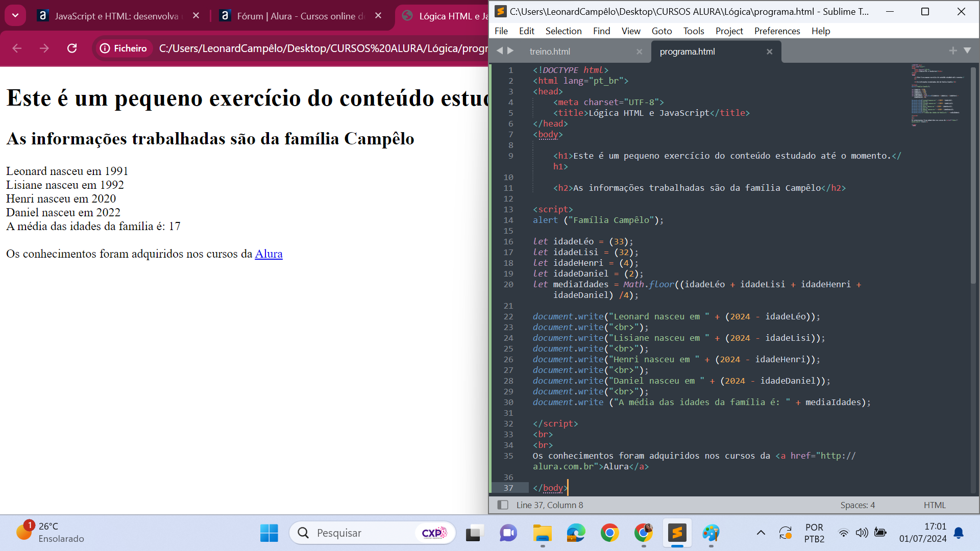980x551 pixels.
Task: Switch to the Fórum Alura browser tab
Action: click(301, 16)
